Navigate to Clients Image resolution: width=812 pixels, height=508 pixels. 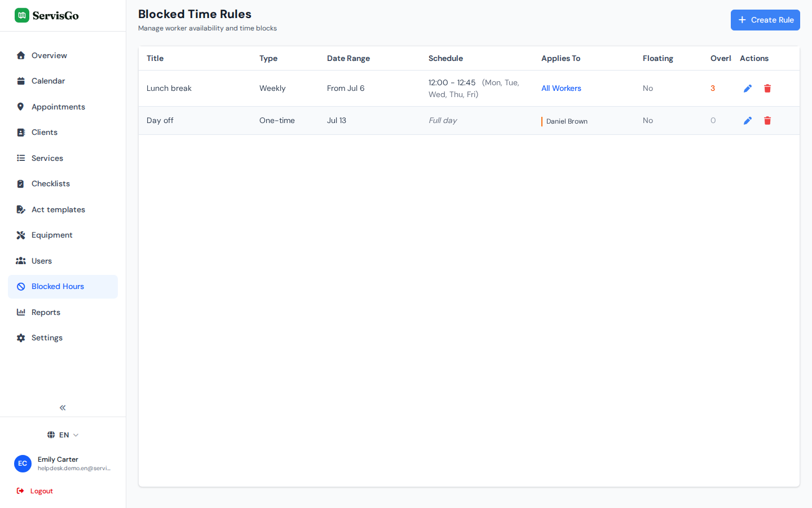(x=63, y=132)
